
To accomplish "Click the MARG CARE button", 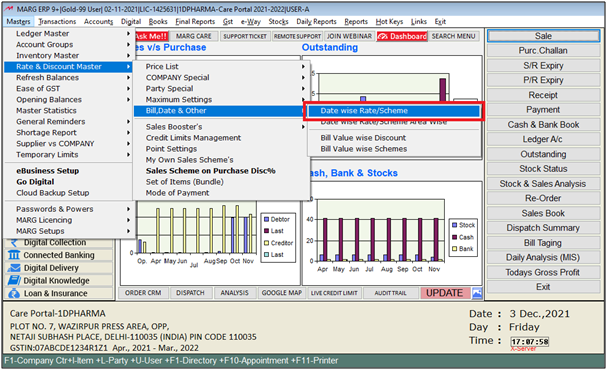I will 193,36.
